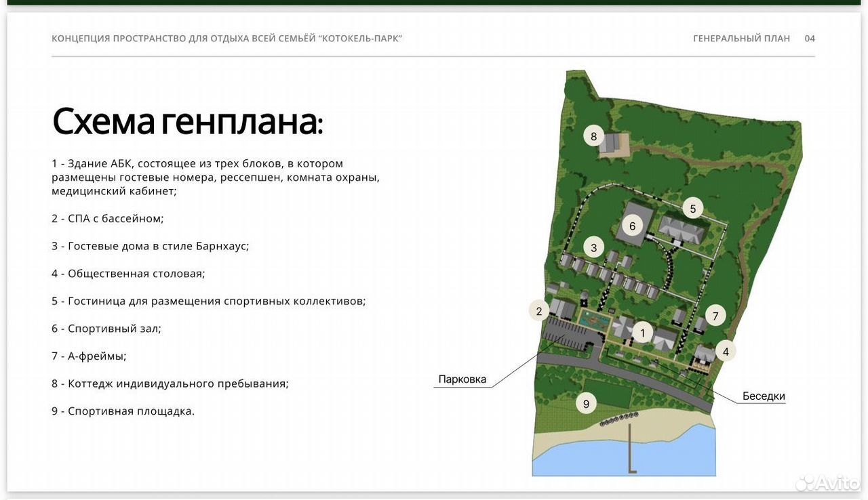
Task: Click header text 'ГЕНЕРАЛЬНЫЙ ПЛАН'
Action: tap(741, 39)
